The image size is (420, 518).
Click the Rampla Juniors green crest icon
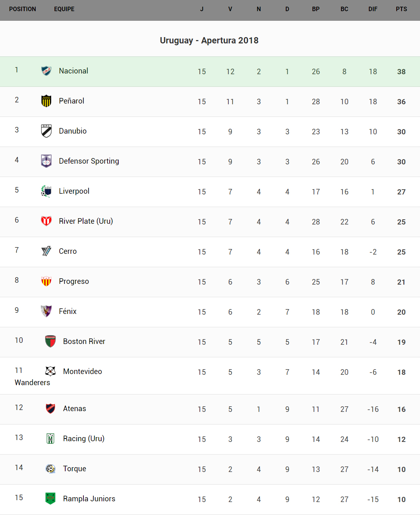point(50,498)
